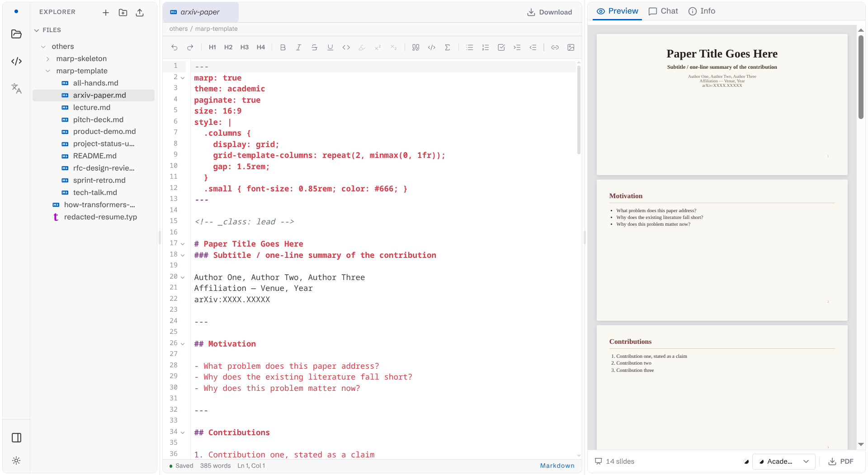The height and width of the screenshot is (475, 868).
Task: Apply italic formatting
Action: pyautogui.click(x=299, y=47)
